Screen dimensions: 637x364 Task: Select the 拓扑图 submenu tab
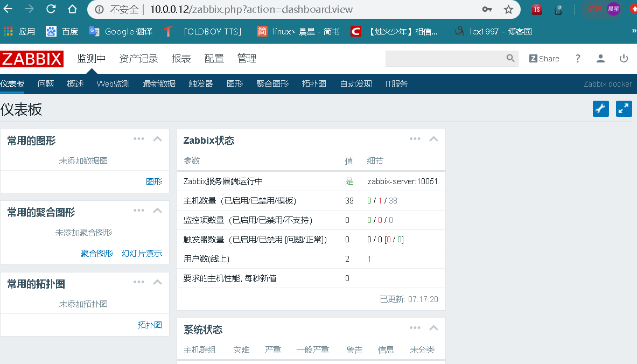[314, 83]
